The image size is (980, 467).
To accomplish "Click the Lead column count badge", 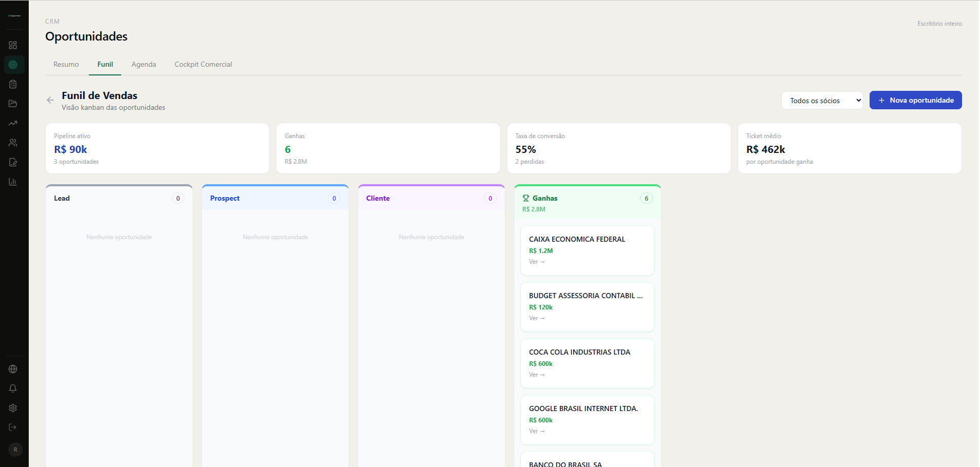I will (x=178, y=198).
